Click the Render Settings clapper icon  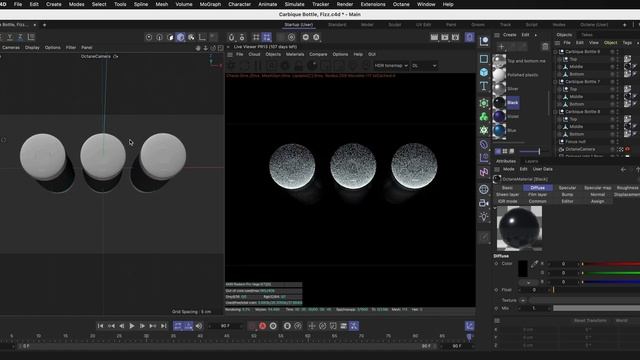455,37
